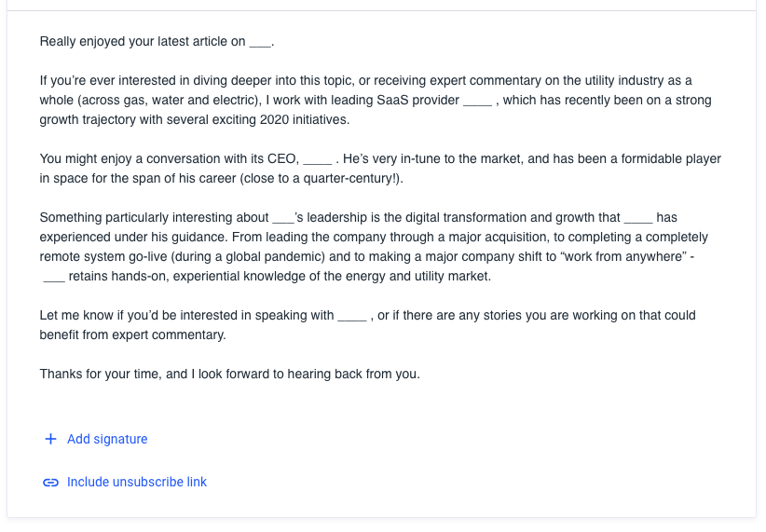766x532 pixels.
Task: Click the blank after "interested in speaking with"
Action: tap(351, 316)
